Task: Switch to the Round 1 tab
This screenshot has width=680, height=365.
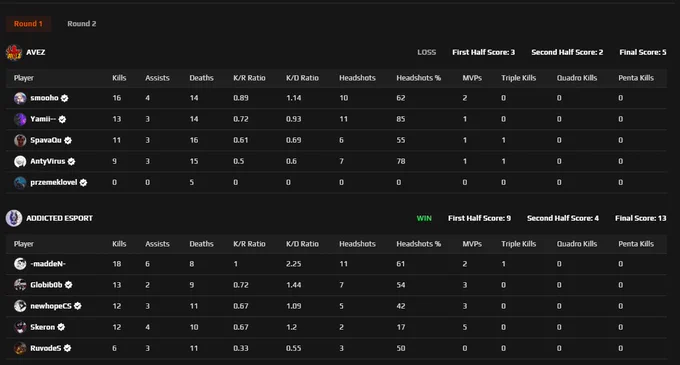Action: [x=28, y=24]
